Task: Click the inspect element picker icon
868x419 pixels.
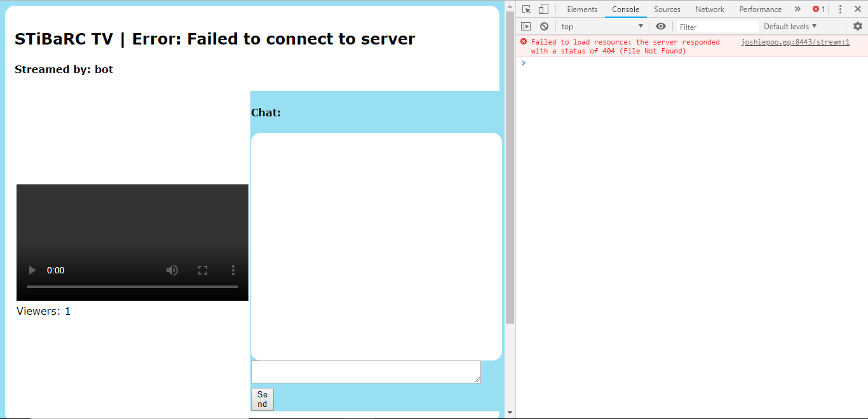Action: point(526,10)
